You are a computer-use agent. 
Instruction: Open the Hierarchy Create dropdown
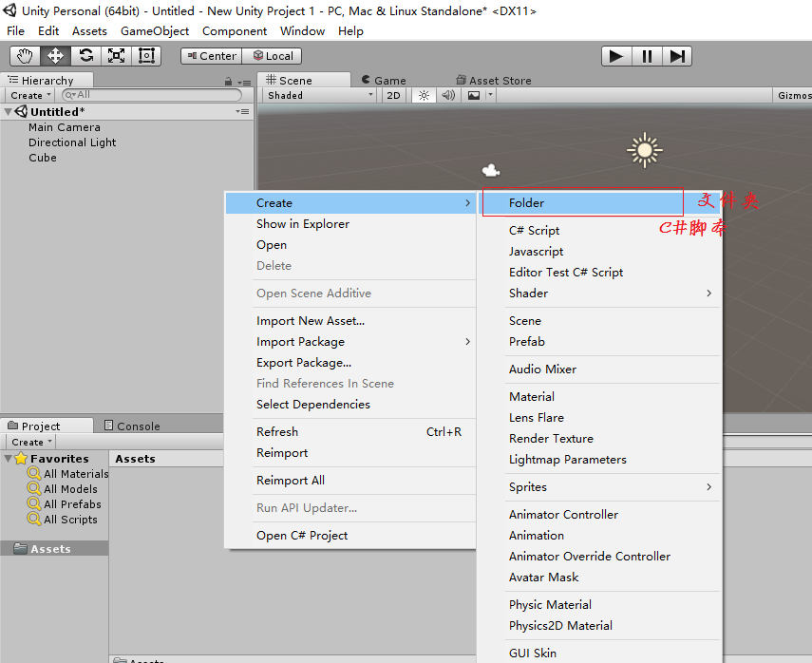pos(30,95)
